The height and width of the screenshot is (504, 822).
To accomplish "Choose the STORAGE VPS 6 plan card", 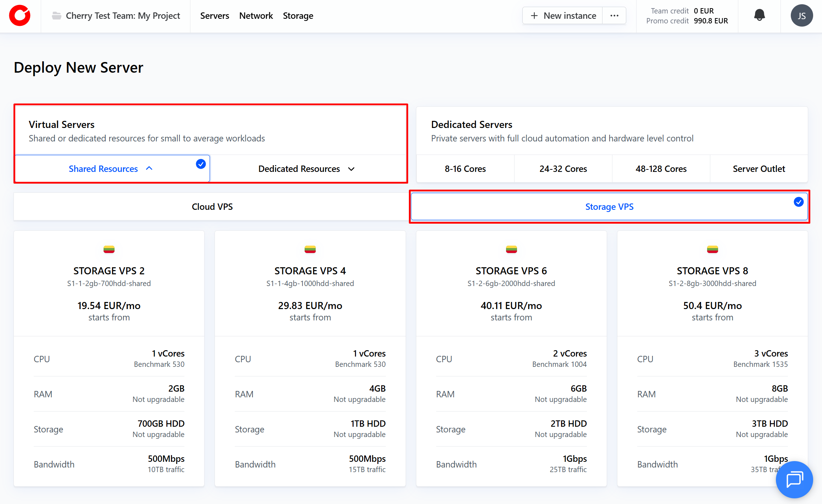I will [511, 284].
